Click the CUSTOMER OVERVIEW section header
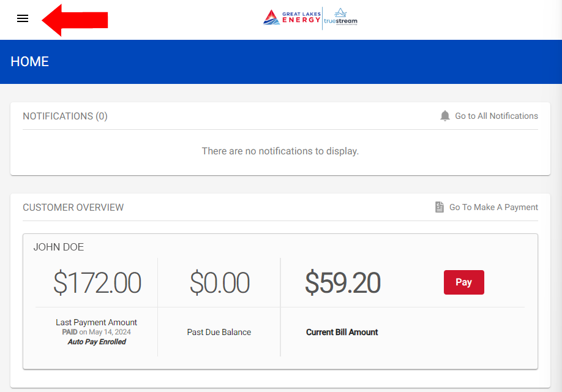This screenshot has width=562, height=392. (x=73, y=208)
